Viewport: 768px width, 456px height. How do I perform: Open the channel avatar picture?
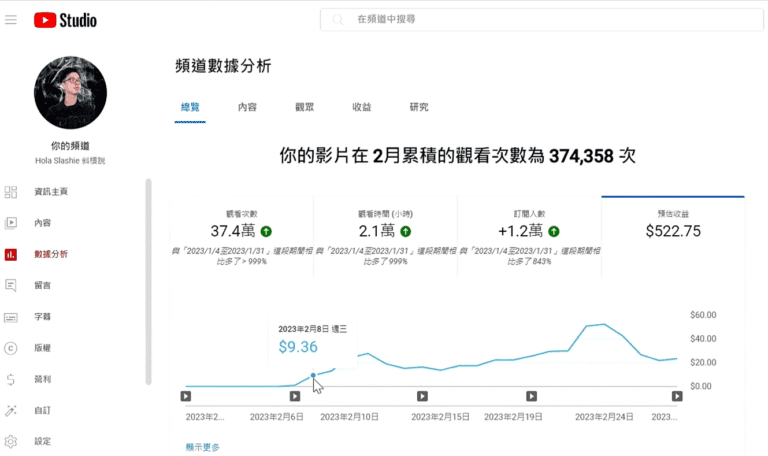pos(71,93)
